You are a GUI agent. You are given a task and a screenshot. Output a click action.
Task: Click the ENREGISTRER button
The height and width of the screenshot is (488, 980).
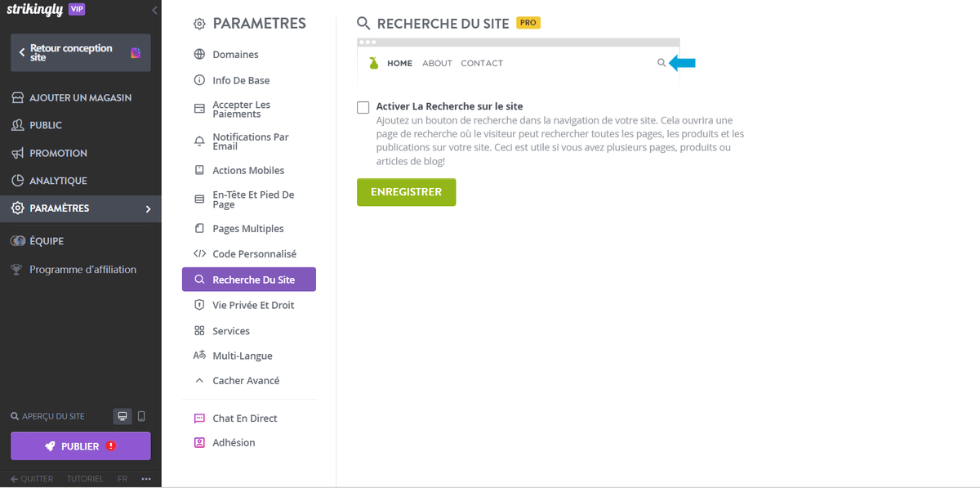406,191
